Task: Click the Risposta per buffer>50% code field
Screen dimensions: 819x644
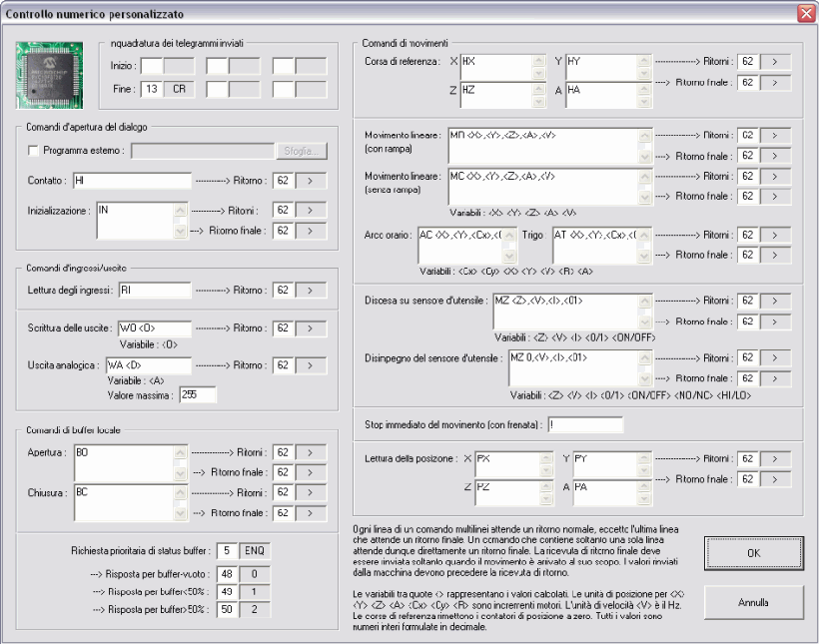Action: (227, 609)
